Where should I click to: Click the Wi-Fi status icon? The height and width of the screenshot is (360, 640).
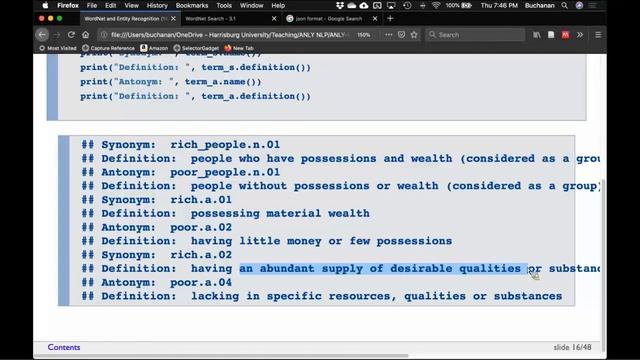pos(436,5)
